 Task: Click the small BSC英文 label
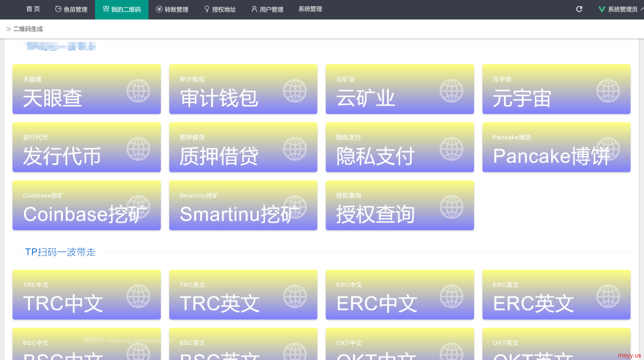pos(193,343)
